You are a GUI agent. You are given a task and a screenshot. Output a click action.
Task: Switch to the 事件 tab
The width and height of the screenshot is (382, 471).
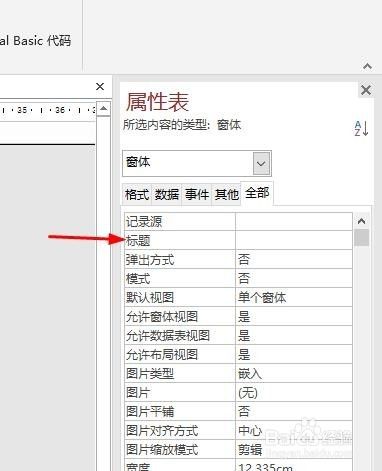196,194
